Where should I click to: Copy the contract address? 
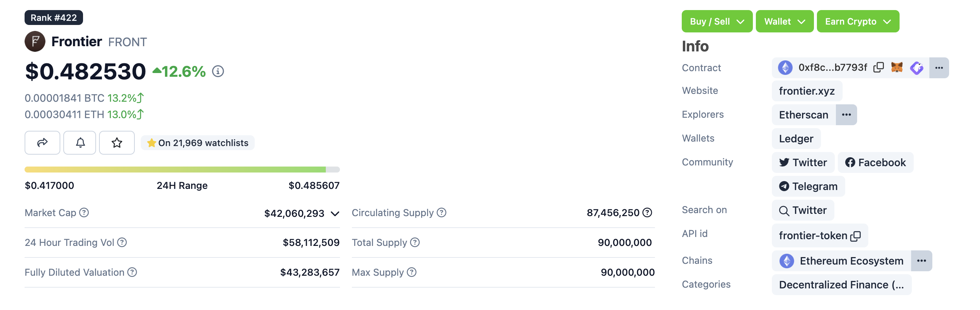(878, 67)
